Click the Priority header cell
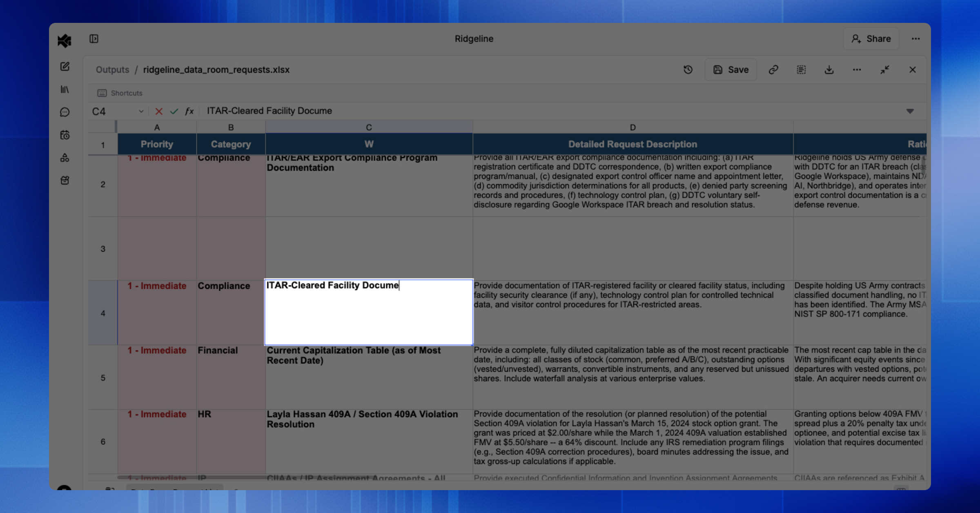 [157, 144]
